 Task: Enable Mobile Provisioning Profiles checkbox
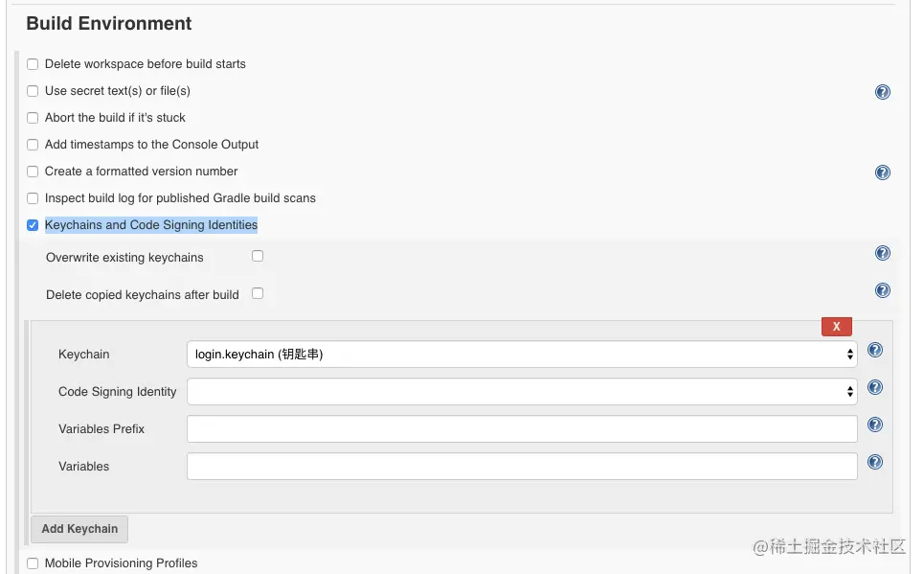pos(33,563)
